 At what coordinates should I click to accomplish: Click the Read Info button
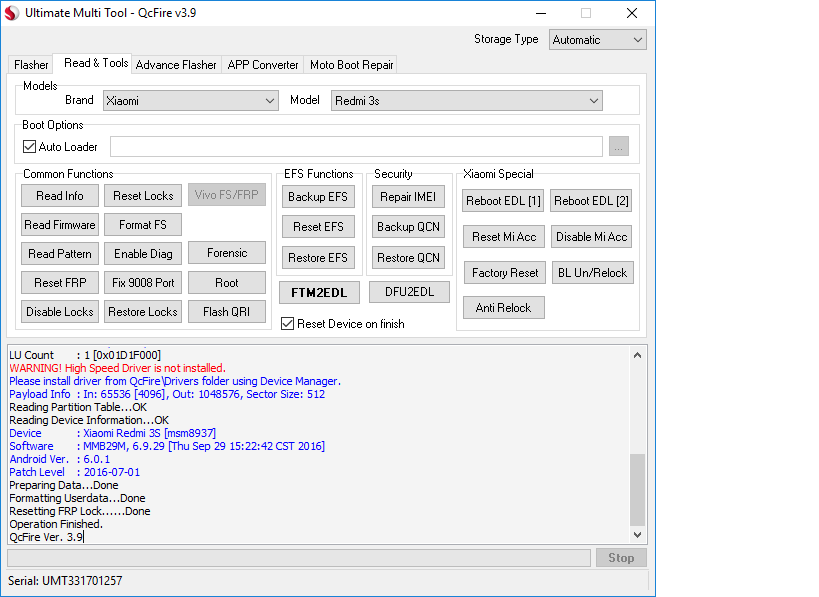click(60, 196)
